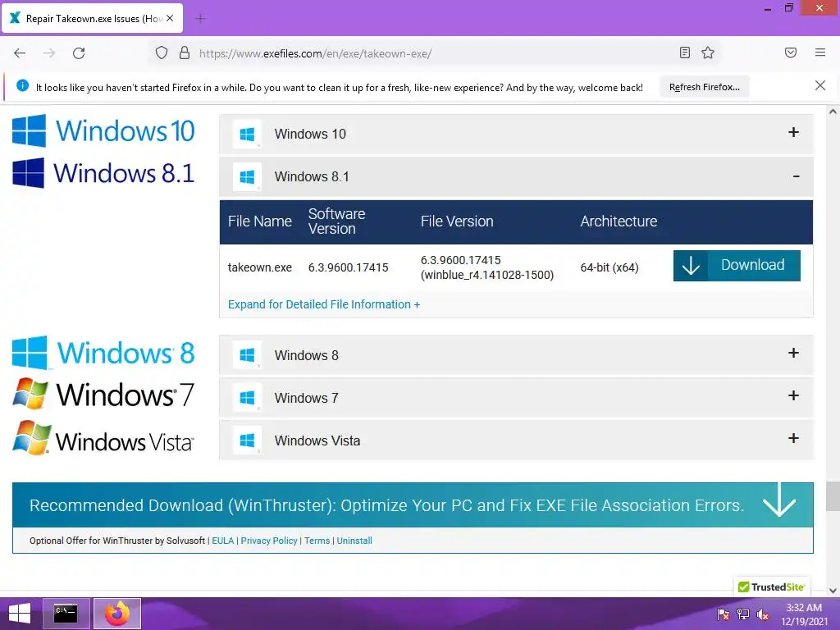840x630 pixels.
Task: Click the scrollbar down arrow
Action: click(833, 591)
